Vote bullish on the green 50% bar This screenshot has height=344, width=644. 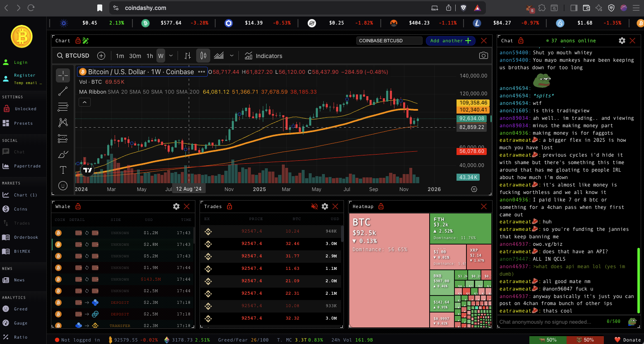pyautogui.click(x=548, y=340)
